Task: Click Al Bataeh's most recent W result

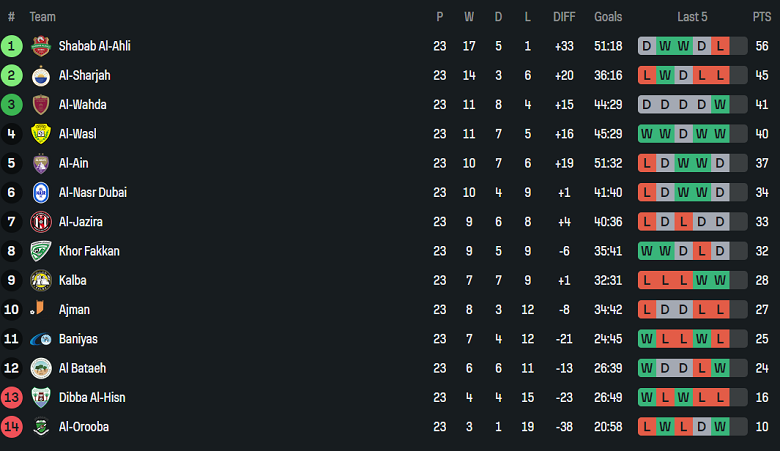Action: (x=720, y=368)
